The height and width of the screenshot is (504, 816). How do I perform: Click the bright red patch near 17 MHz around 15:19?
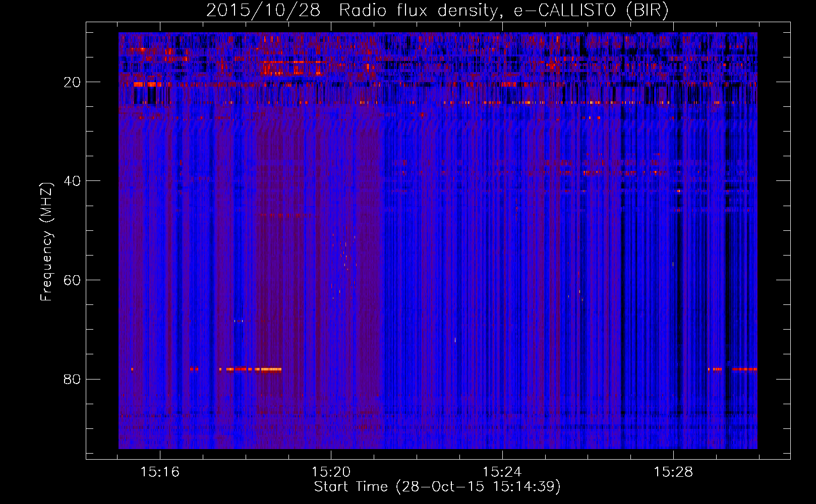tap(293, 67)
